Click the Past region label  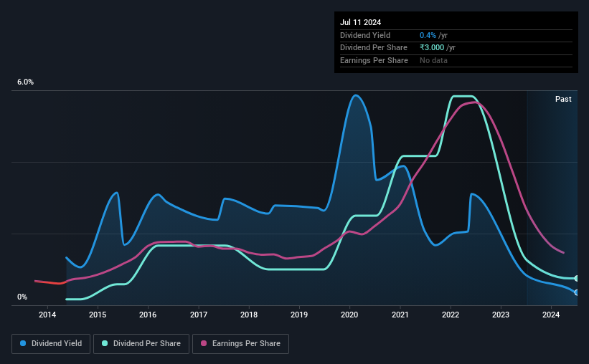(563, 99)
